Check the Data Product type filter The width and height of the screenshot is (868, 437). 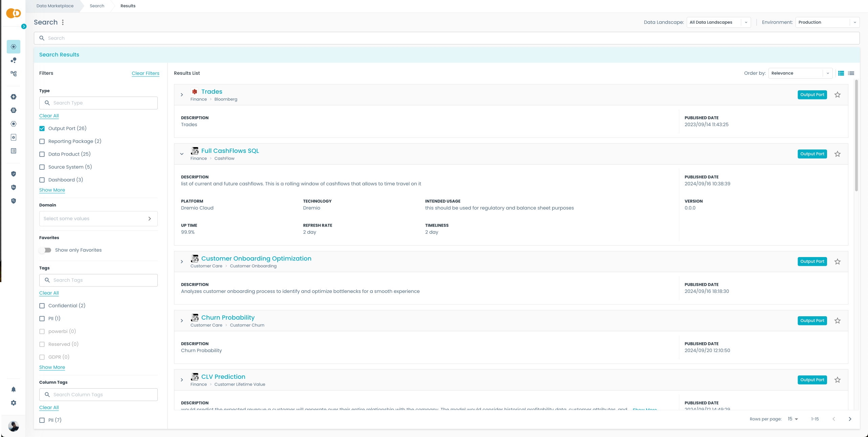(x=42, y=154)
